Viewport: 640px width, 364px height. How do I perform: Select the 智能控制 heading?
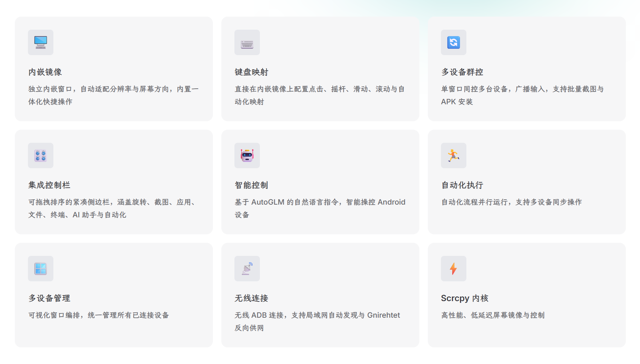[252, 185]
